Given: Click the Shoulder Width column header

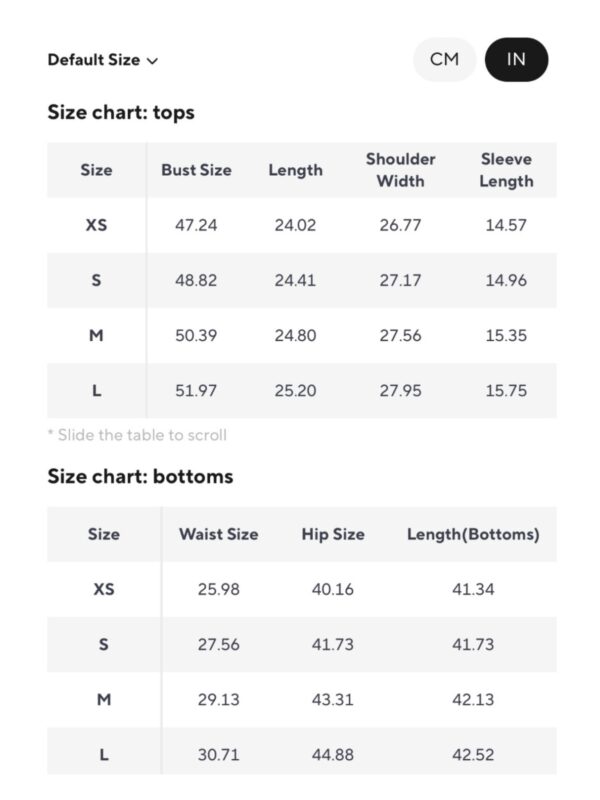Looking at the screenshot, I should coord(401,170).
